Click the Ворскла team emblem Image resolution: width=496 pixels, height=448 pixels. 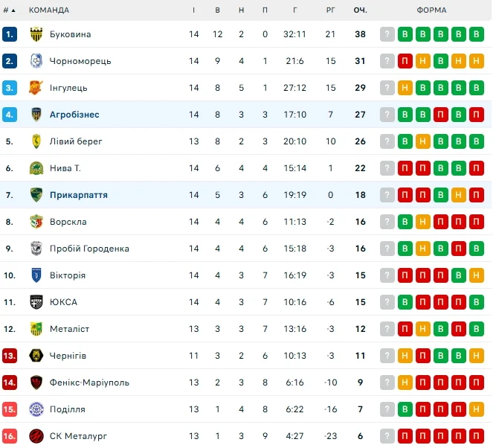pyautogui.click(x=36, y=222)
